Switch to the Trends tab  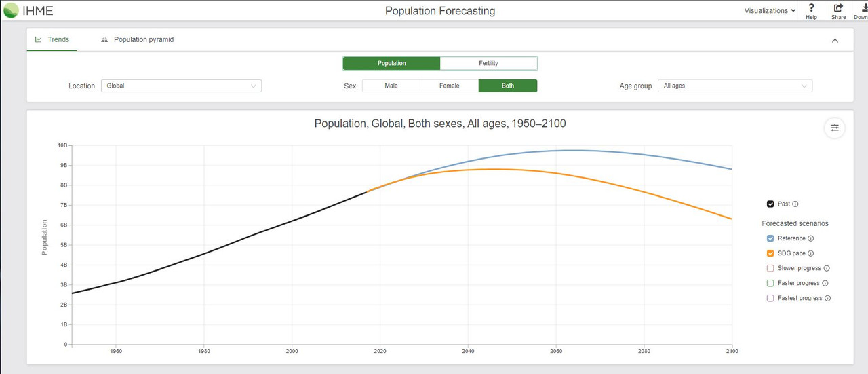[52, 39]
